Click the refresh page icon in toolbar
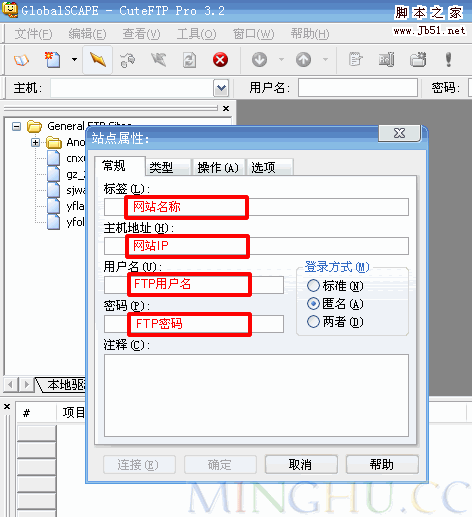The width and height of the screenshot is (472, 517). [189, 60]
